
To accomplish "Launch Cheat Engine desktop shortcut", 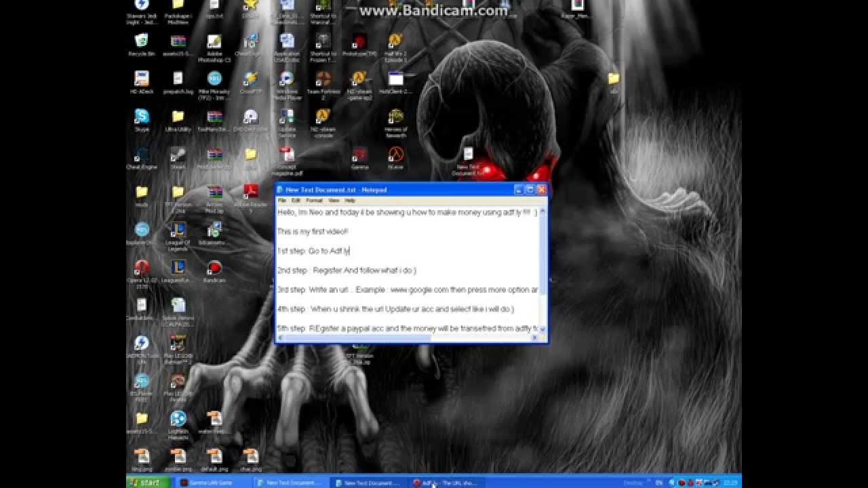I will tap(142, 159).
